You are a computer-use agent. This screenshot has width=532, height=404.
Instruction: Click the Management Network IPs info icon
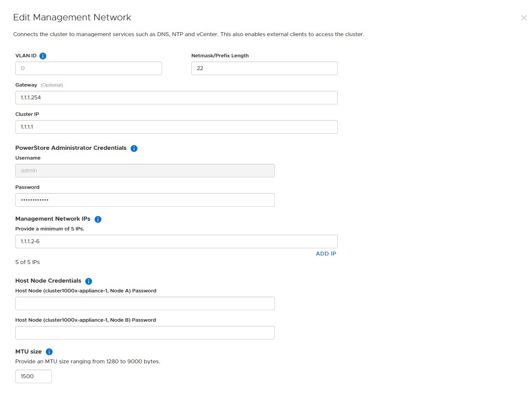point(98,219)
